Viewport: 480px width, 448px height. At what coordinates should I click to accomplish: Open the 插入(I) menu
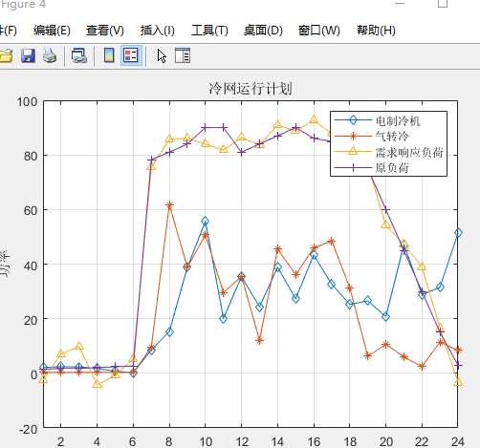[158, 31]
